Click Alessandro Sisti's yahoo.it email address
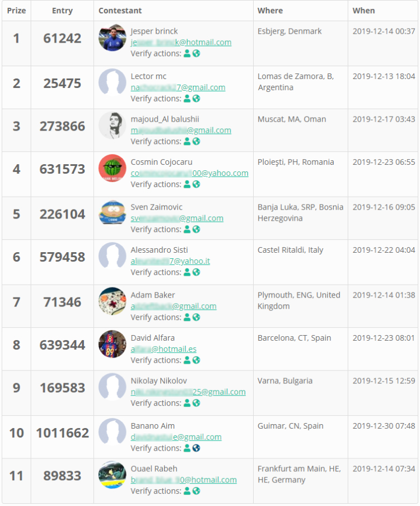This screenshot has width=420, height=506. (170, 261)
